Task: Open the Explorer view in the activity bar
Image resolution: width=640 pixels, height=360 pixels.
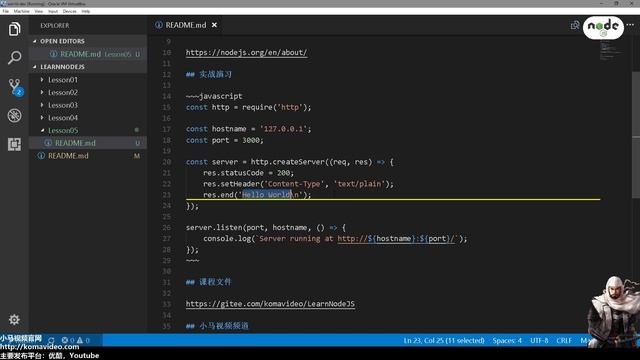Action: pyautogui.click(x=14, y=29)
